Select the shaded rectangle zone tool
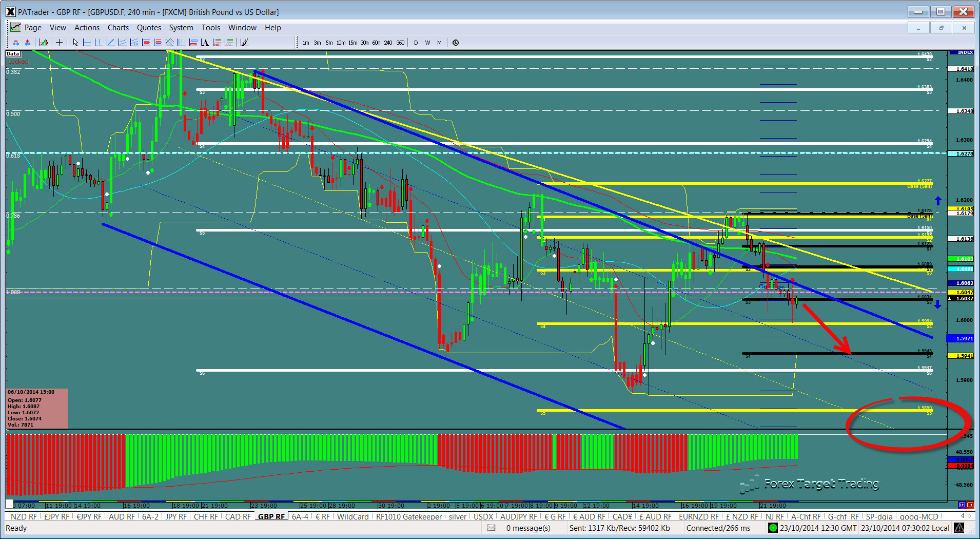 [193, 43]
